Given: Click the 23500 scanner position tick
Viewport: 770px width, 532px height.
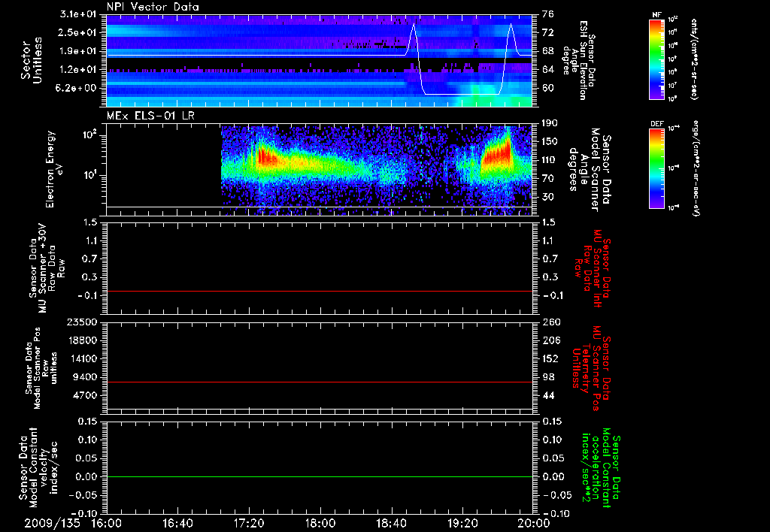Looking at the screenshot, I should tap(81, 322).
